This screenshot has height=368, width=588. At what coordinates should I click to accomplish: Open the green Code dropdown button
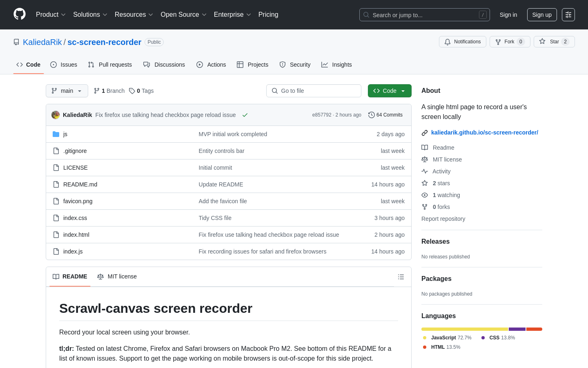point(390,91)
